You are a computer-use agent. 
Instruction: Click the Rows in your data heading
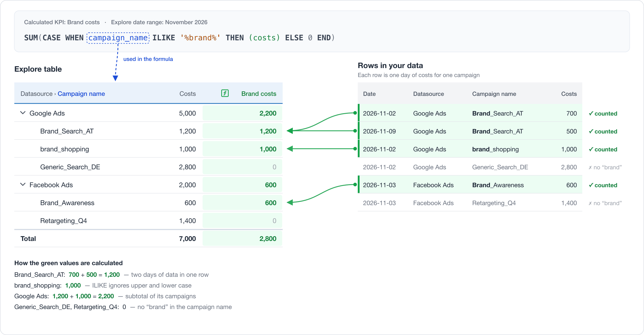(390, 65)
